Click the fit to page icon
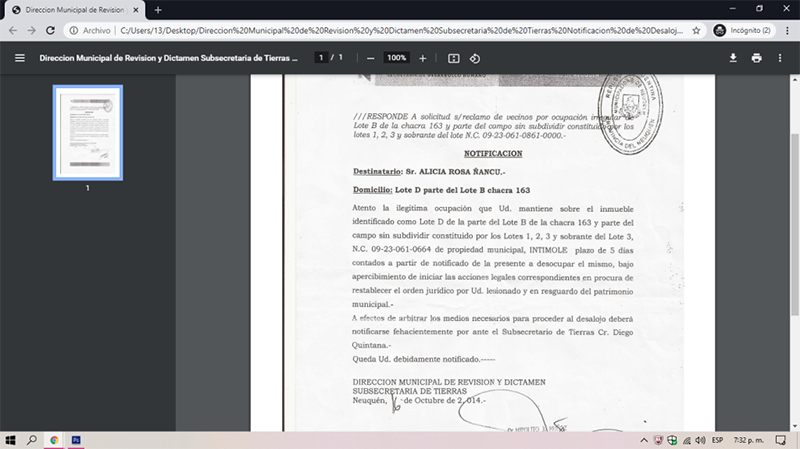The image size is (800, 449). 453,58
